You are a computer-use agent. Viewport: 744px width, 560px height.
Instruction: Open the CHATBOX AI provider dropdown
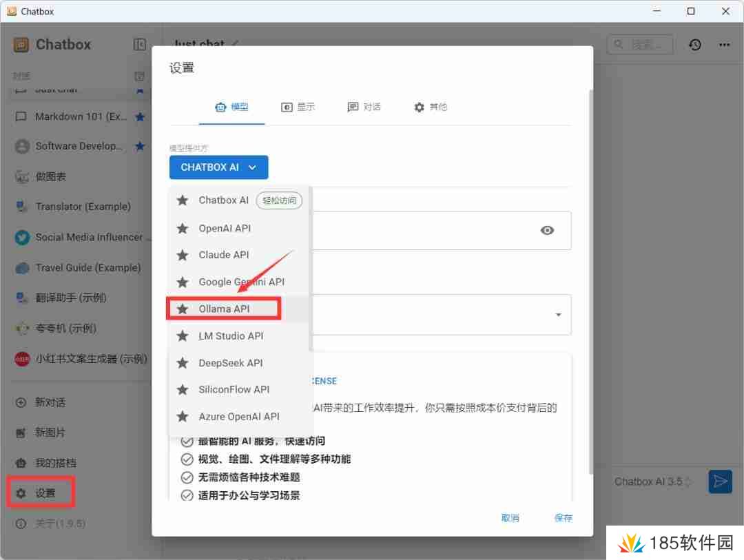coord(218,167)
